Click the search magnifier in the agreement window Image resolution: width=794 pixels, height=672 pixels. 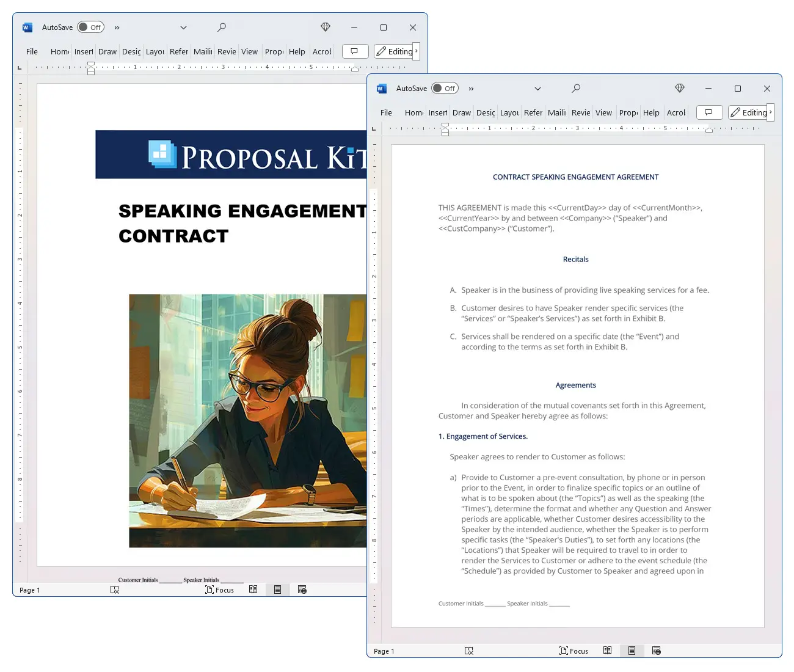[575, 89]
